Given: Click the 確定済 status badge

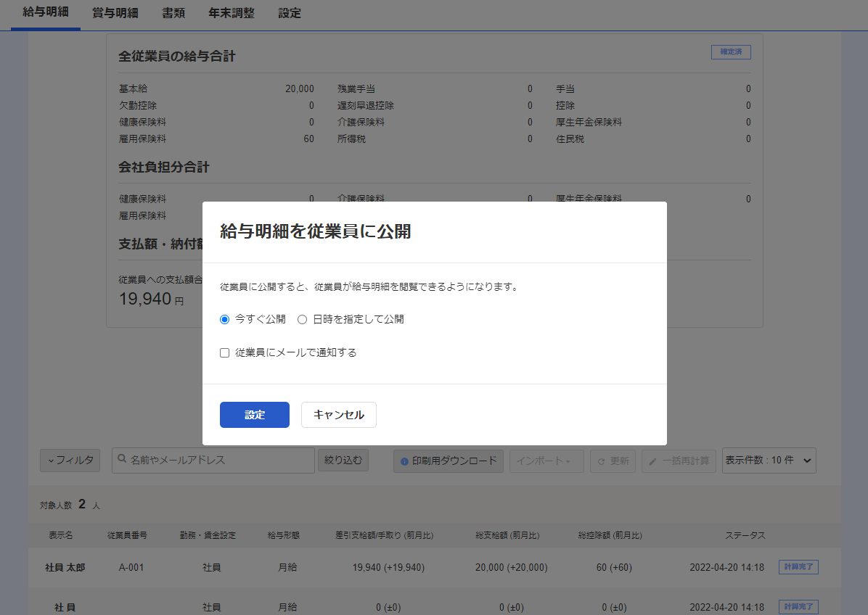Looking at the screenshot, I should pyautogui.click(x=731, y=52).
